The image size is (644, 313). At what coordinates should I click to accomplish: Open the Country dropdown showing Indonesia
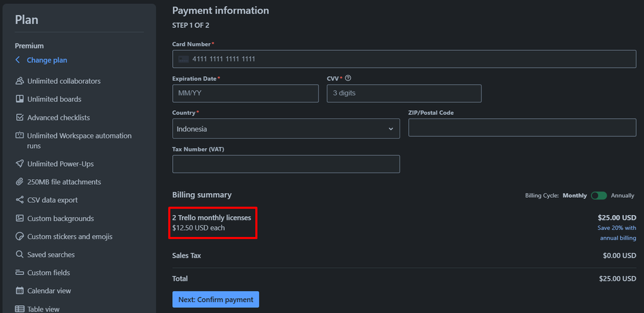[x=286, y=129]
